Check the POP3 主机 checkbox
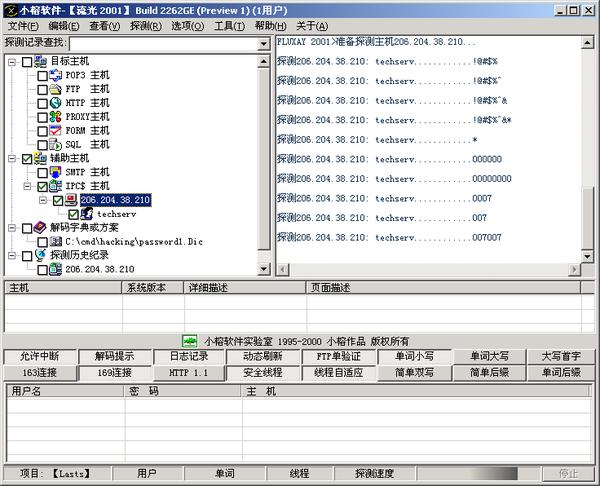Viewport: 600px width, 486px height. (42, 76)
